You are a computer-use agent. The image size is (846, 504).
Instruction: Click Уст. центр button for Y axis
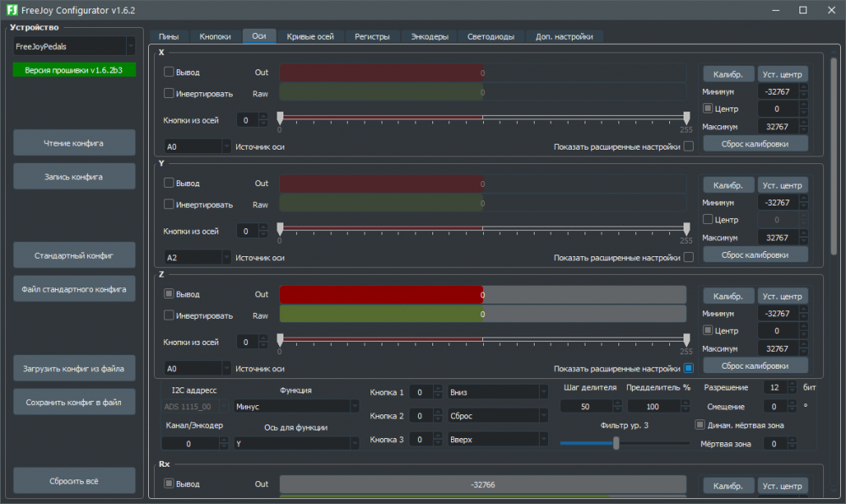click(782, 185)
